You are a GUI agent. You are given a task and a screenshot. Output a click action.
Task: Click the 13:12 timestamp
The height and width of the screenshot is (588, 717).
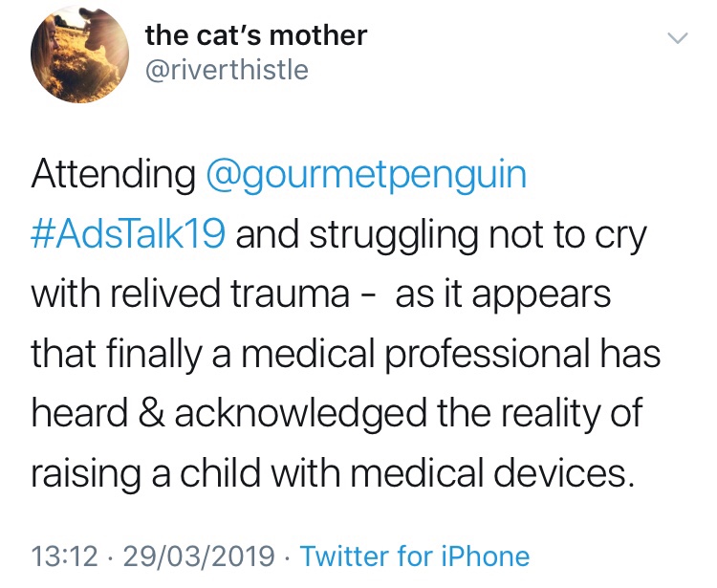(63, 555)
